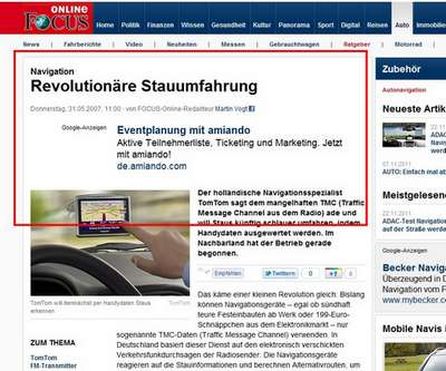This screenshot has height=371, width=446.
Task: Select the Gesundheit menu item
Action: point(228,25)
